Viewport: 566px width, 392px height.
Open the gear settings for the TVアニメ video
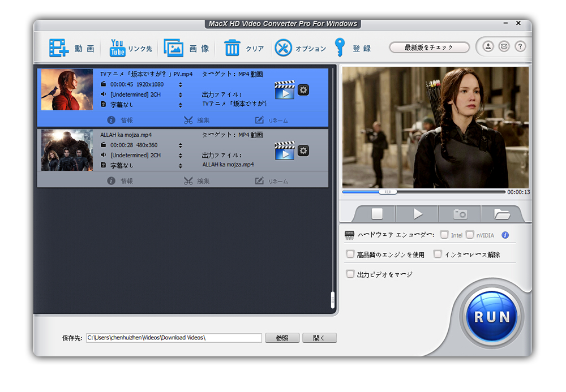(x=303, y=90)
